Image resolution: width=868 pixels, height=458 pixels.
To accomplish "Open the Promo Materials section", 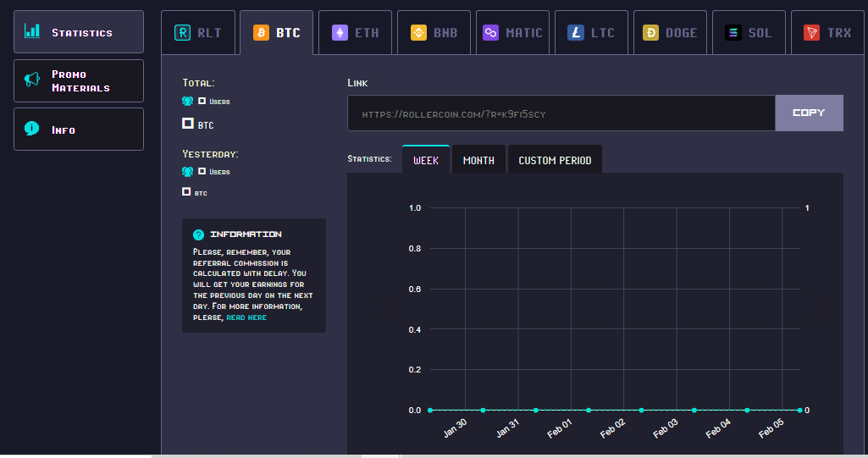I will (79, 80).
